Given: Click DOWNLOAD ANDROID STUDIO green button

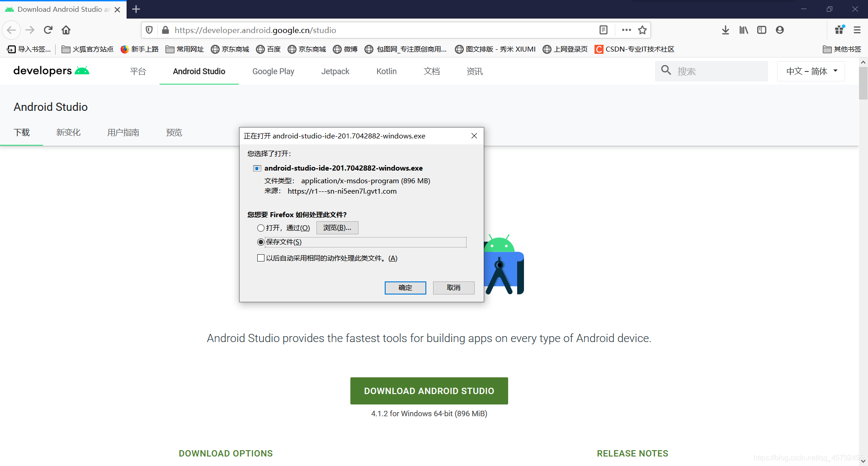Looking at the screenshot, I should [429, 391].
